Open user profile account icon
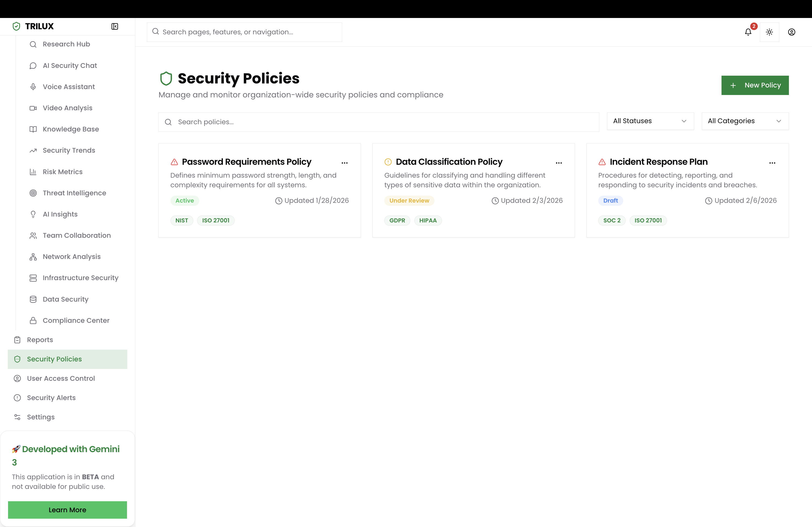 click(x=792, y=32)
